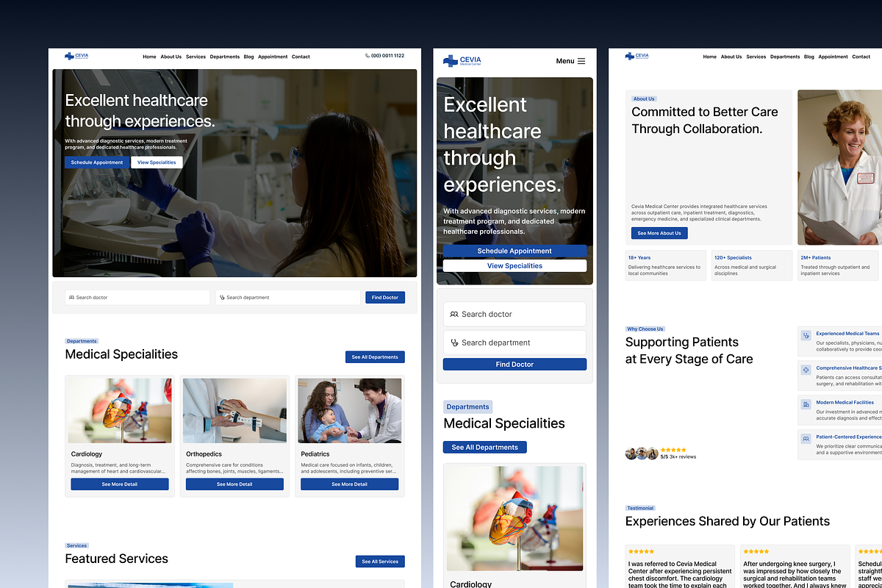882x588 pixels.
Task: Click the mobile Cardiology heart model image
Action: tap(514, 519)
